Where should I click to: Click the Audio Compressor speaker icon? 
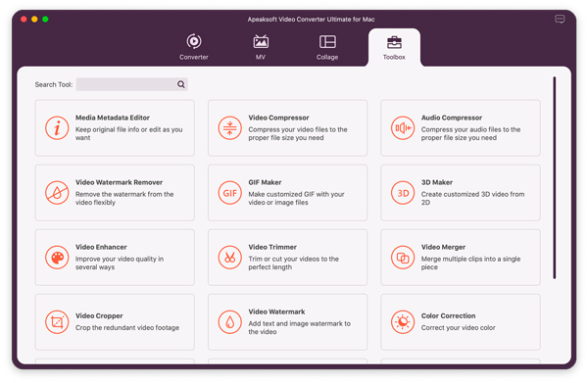[x=403, y=128]
